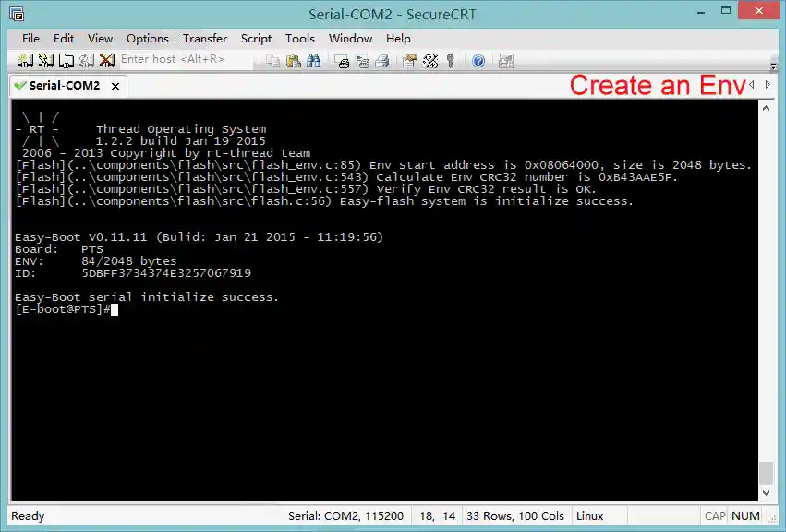Screen dimensions: 786x532
Task: Toggle the NUM lock indicator
Action: 744,515
